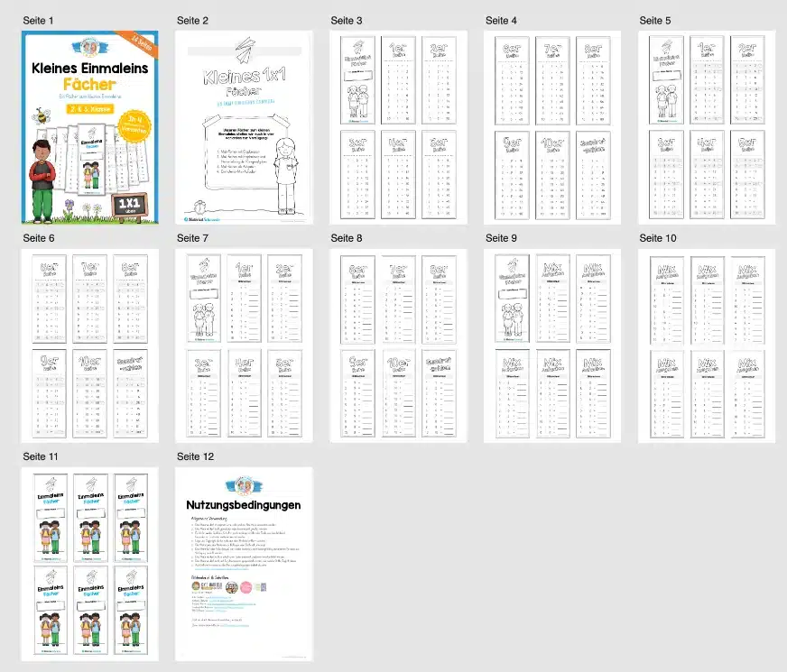Click the Seite 5 page thumbnail
Viewport: 787px width, 672px height.
[x=707, y=128]
